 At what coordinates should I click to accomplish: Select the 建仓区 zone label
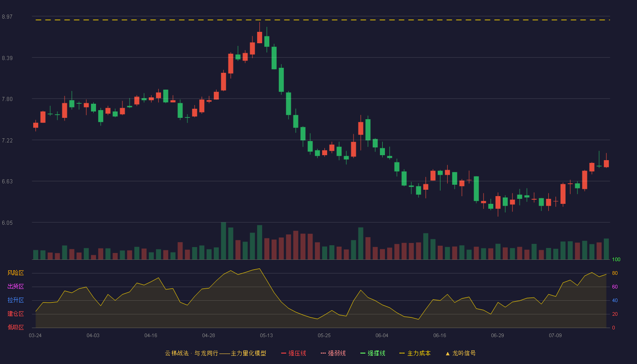tap(16, 314)
